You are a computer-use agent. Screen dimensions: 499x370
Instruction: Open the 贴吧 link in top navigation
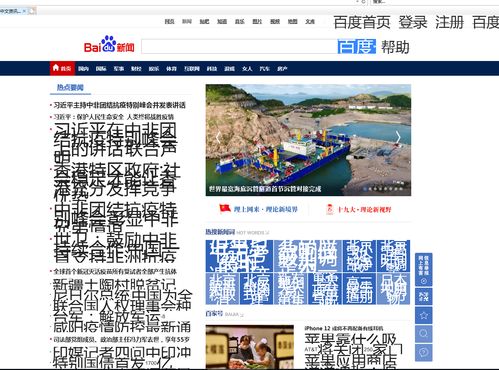point(204,21)
